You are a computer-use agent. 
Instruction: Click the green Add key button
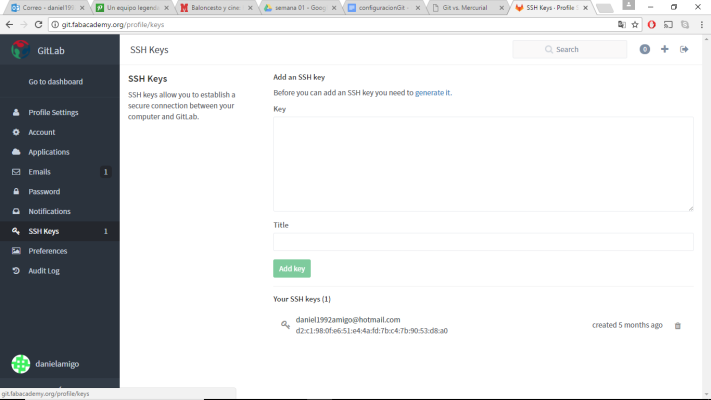coord(292,268)
